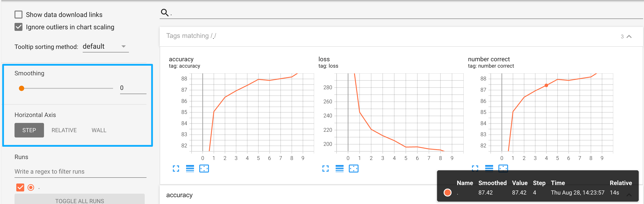
Task: Enable Show data download links checkbox
Action: (x=18, y=15)
